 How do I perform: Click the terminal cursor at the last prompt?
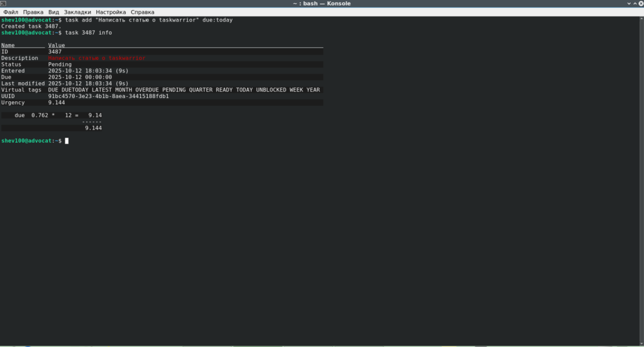coord(67,141)
